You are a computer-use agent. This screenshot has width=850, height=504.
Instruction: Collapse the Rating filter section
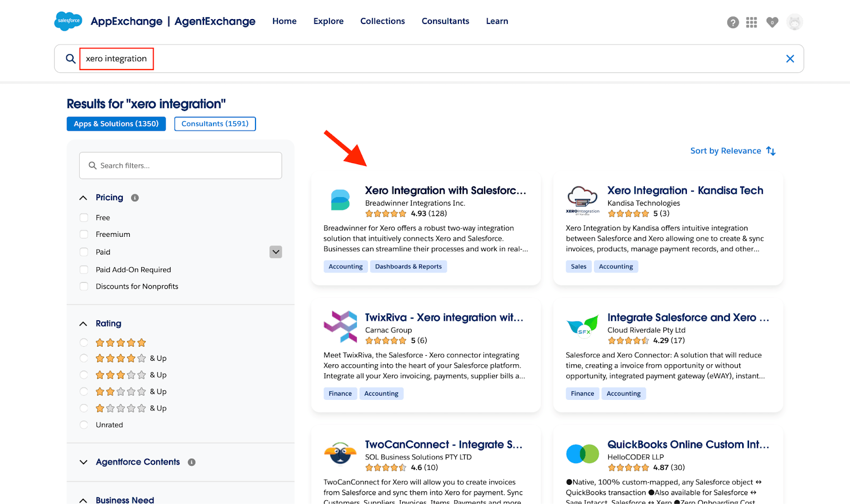(83, 323)
